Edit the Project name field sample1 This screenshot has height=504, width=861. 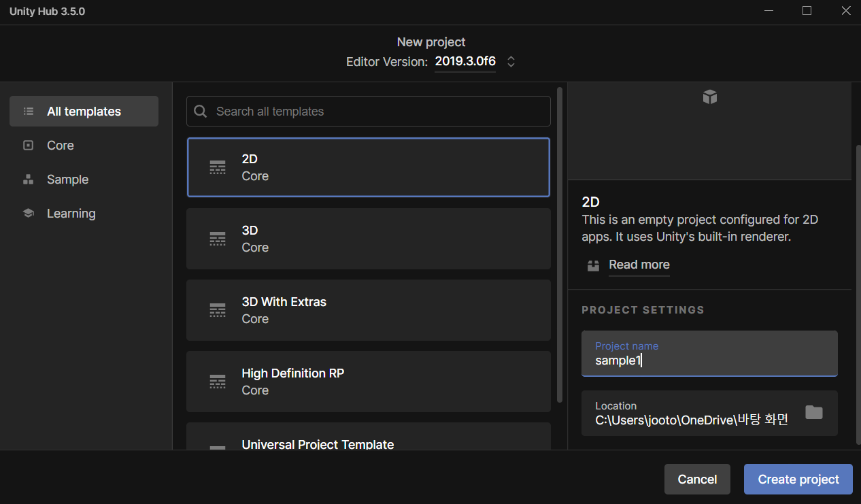click(709, 354)
